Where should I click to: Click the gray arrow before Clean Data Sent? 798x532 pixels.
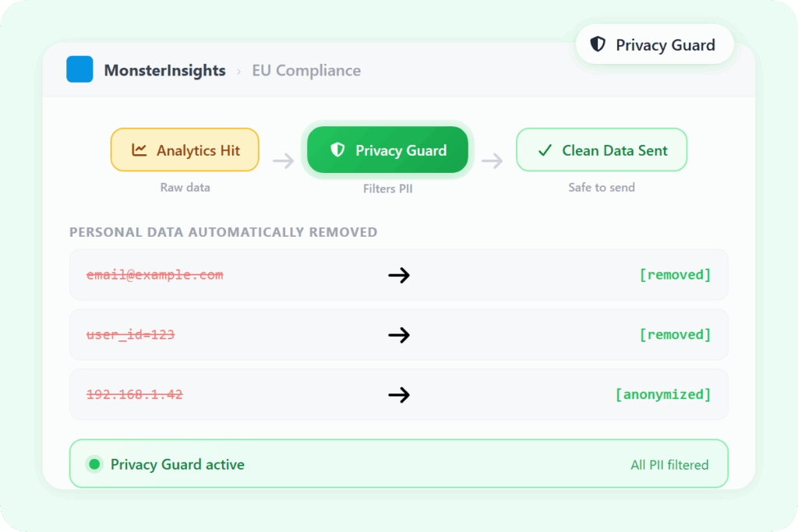492,161
